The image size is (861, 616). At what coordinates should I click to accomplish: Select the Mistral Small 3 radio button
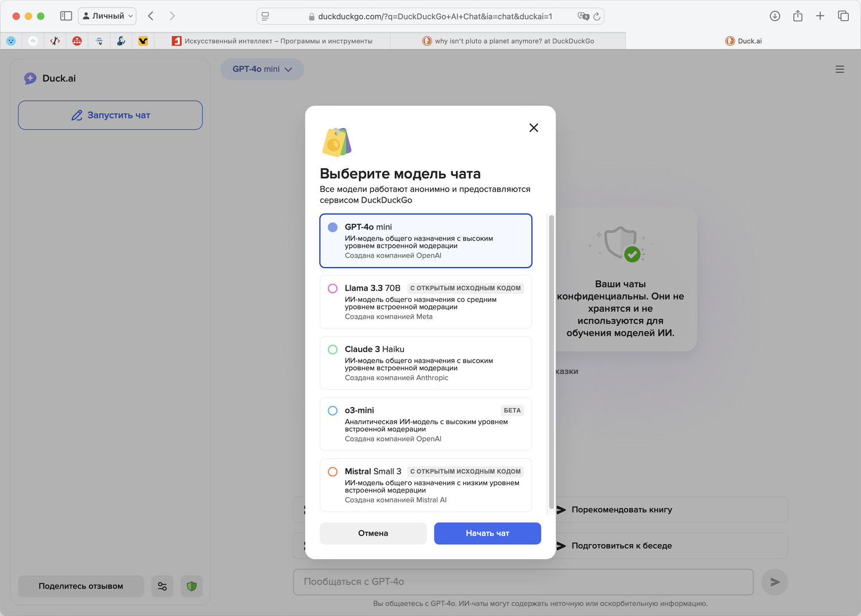pyautogui.click(x=332, y=472)
